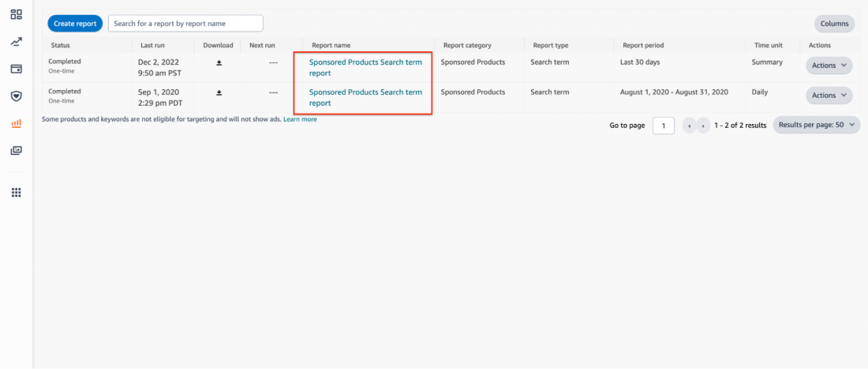This screenshot has height=369, width=868.
Task: Click the Go to page number field
Action: click(664, 126)
